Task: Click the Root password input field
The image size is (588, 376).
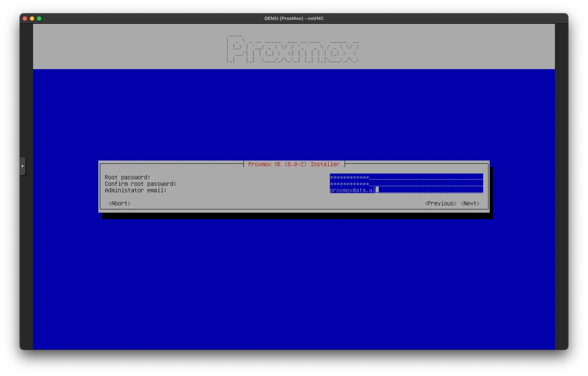Action: (406, 177)
